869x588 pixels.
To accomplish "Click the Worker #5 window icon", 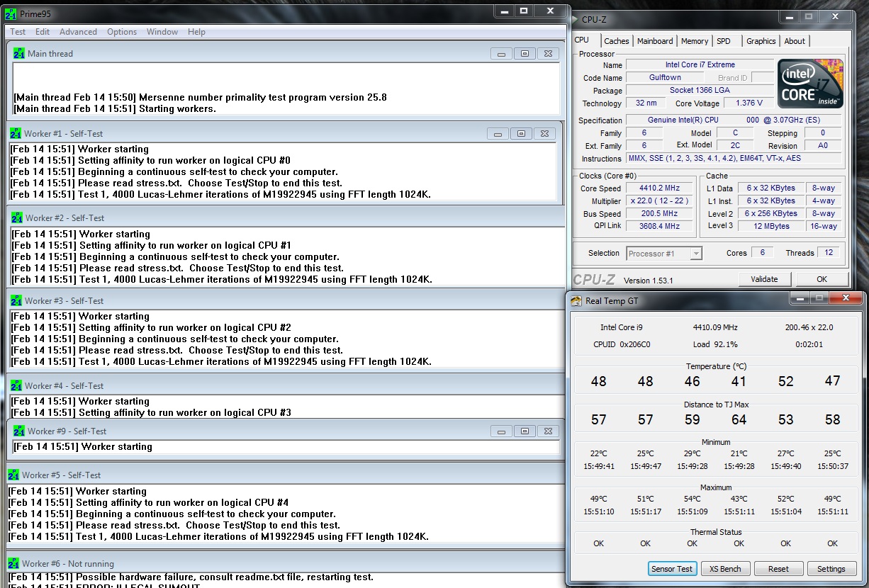I will (x=13, y=475).
